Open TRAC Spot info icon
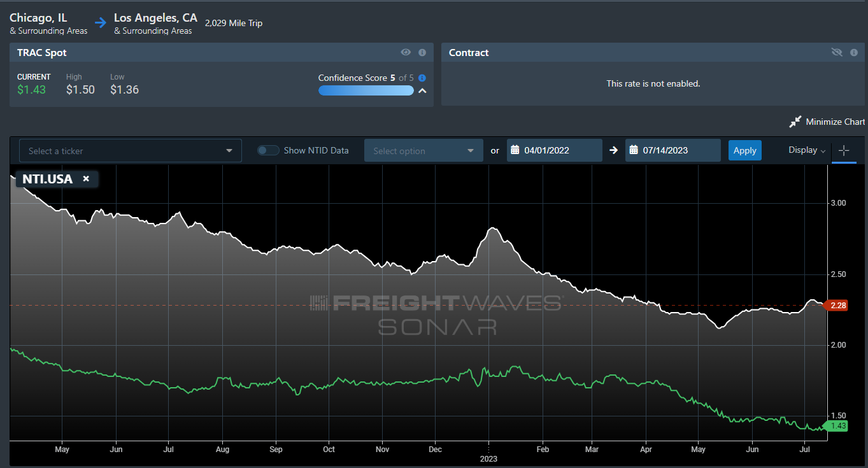Viewport: 868px width, 468px height. click(422, 52)
